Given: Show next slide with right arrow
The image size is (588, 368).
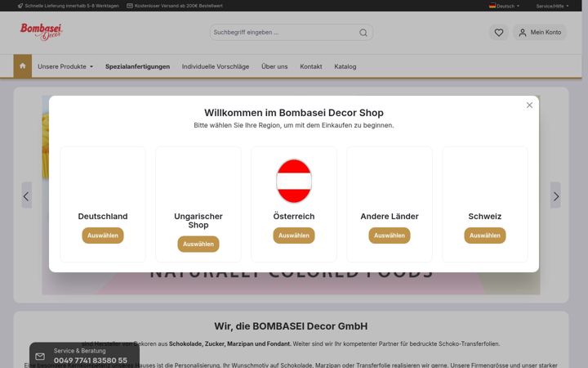Looking at the screenshot, I should [556, 196].
